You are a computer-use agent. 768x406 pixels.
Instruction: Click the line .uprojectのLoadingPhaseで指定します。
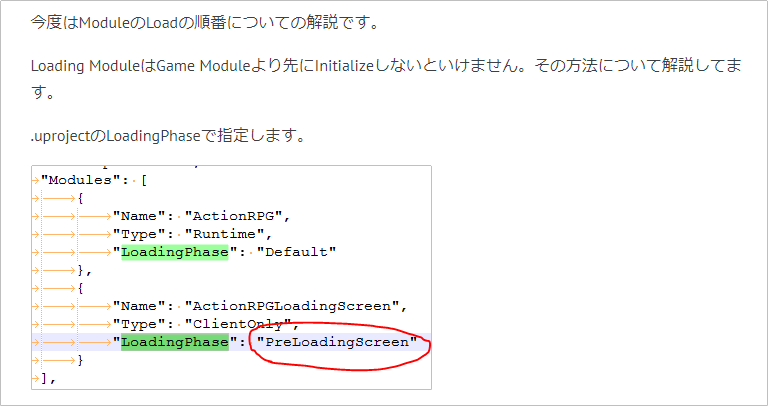pyautogui.click(x=168, y=136)
